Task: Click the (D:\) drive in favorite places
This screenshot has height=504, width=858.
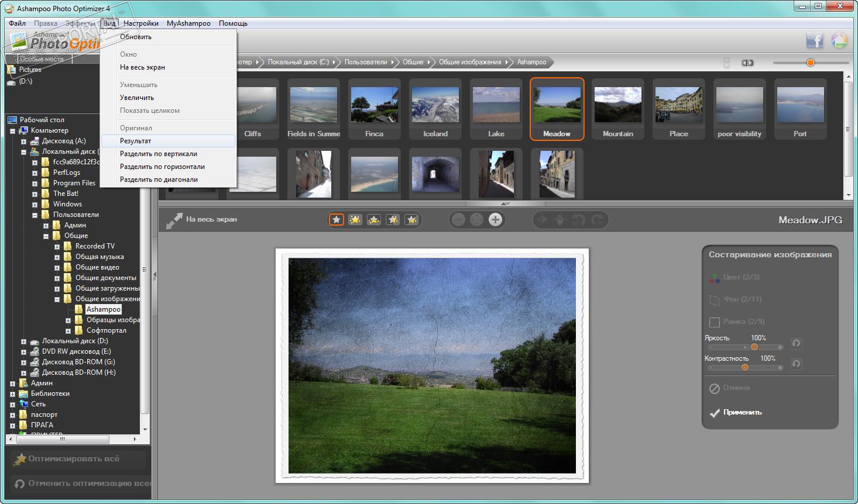Action: [x=20, y=81]
